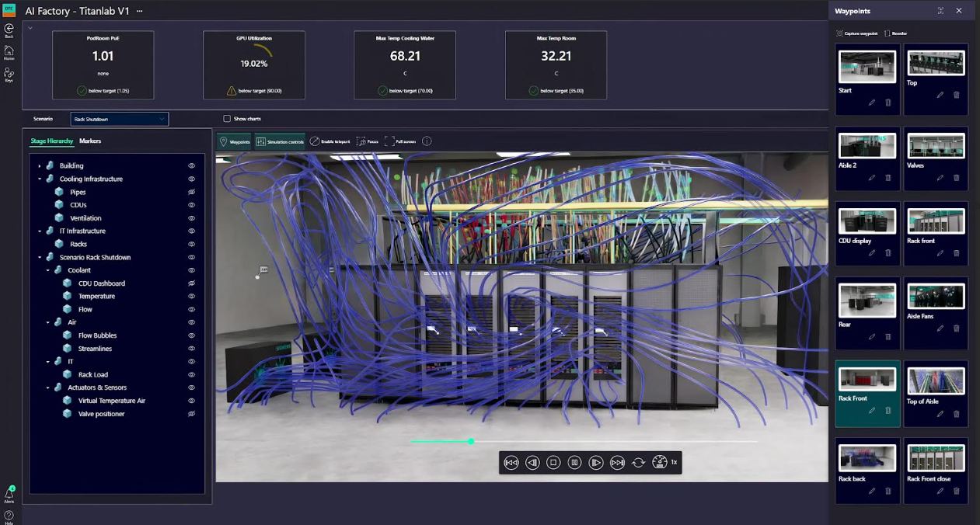980x525 pixels.
Task: Edit the Rear waypoint
Action: pyautogui.click(x=872, y=337)
